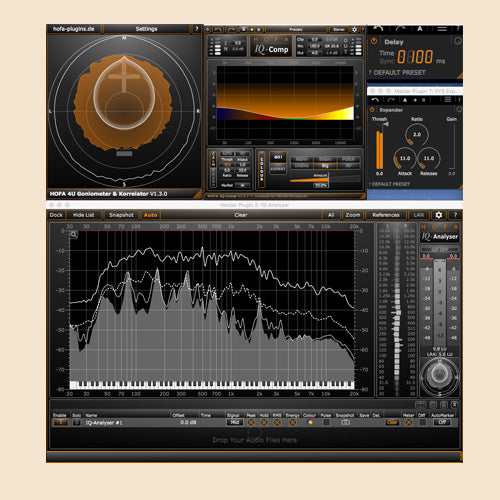500x500 pixels.
Task: Expand Delay DEFAULT PRESET selector
Action: click(x=398, y=73)
